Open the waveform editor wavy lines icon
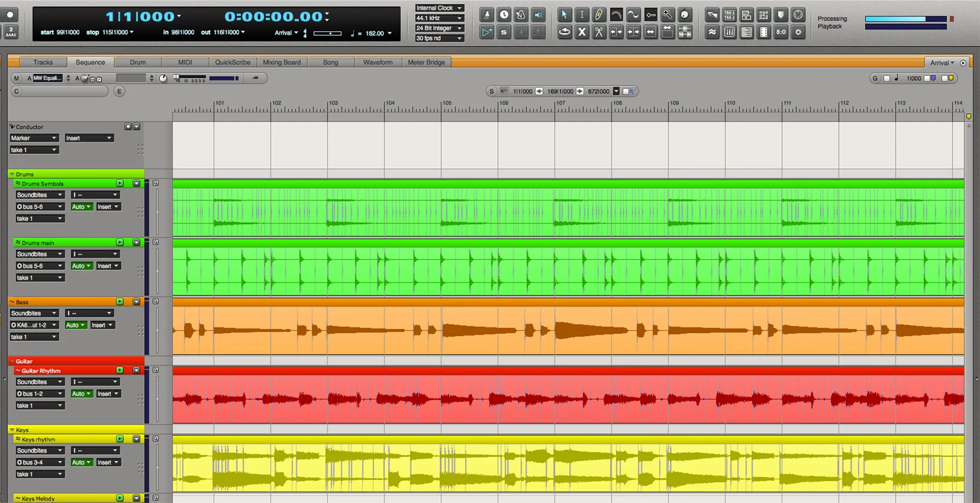 click(712, 32)
